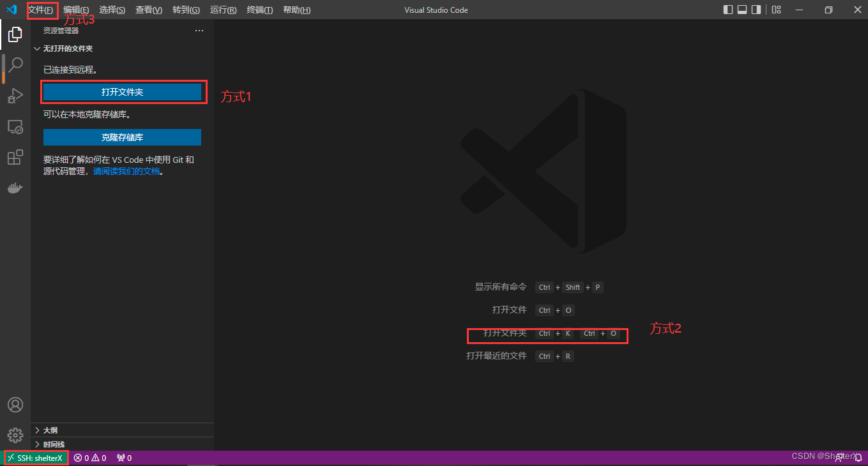This screenshot has height=466, width=868.
Task: Open the Search view in activity bar
Action: click(x=15, y=65)
